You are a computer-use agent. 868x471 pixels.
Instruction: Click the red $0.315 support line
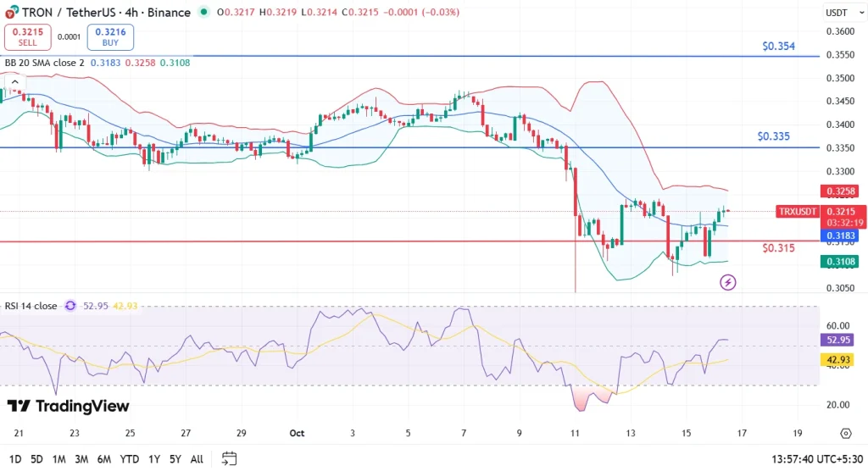pyautogui.click(x=339, y=242)
